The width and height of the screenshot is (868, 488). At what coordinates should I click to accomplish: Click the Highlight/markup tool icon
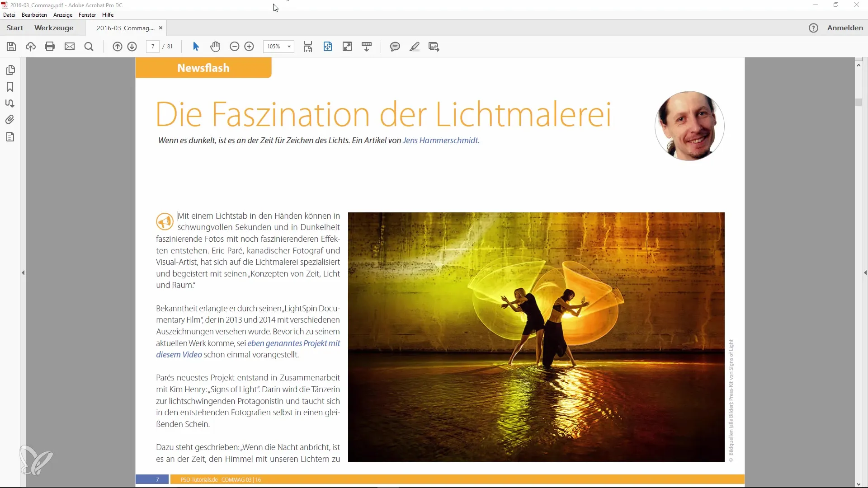(415, 47)
